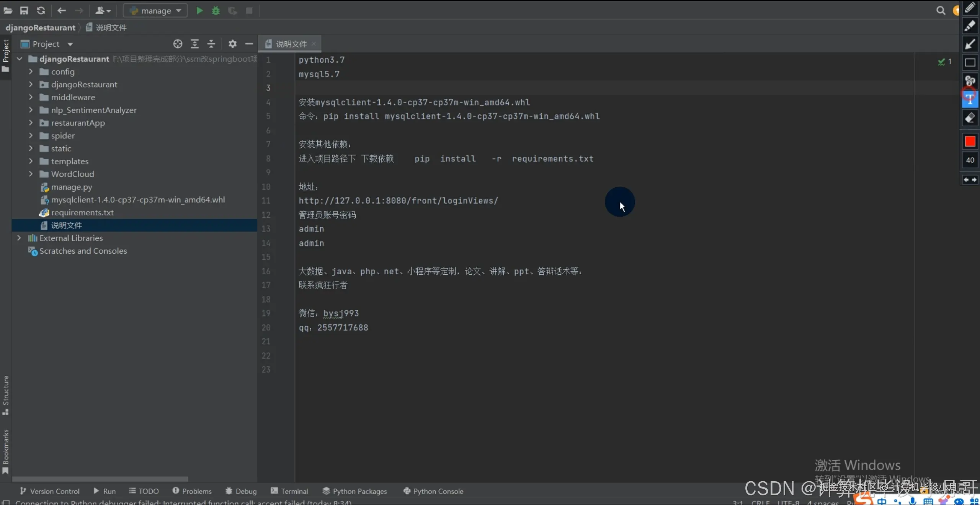980x505 pixels.
Task: Click the Synchronize refresh icon
Action: point(41,11)
